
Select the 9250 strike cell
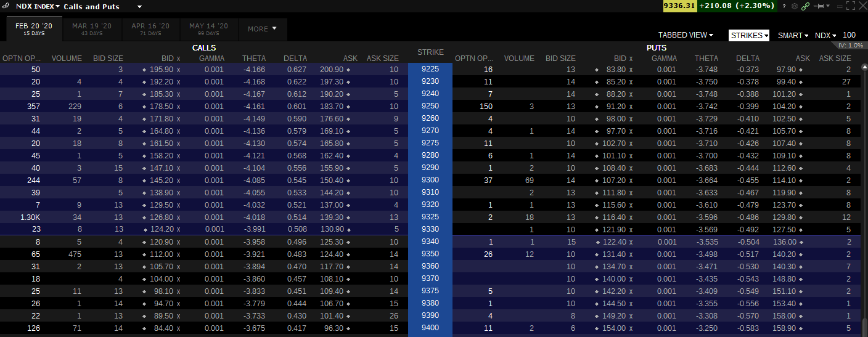pyautogui.click(x=430, y=106)
